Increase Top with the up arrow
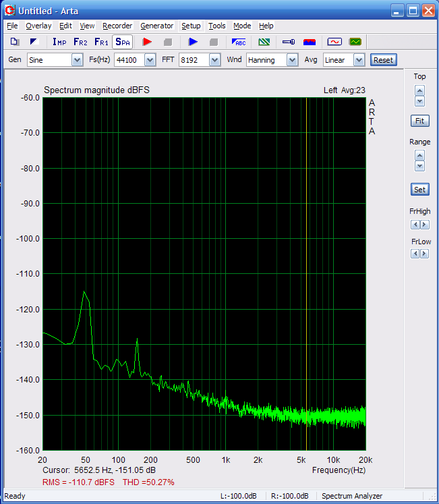This screenshot has width=439, height=504. [419, 90]
